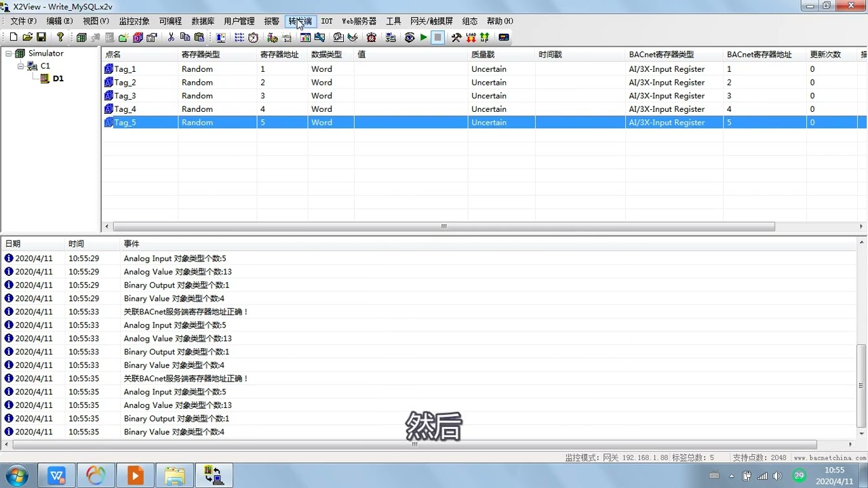
Task: Open the Web服务器 menu
Action: pyautogui.click(x=359, y=22)
